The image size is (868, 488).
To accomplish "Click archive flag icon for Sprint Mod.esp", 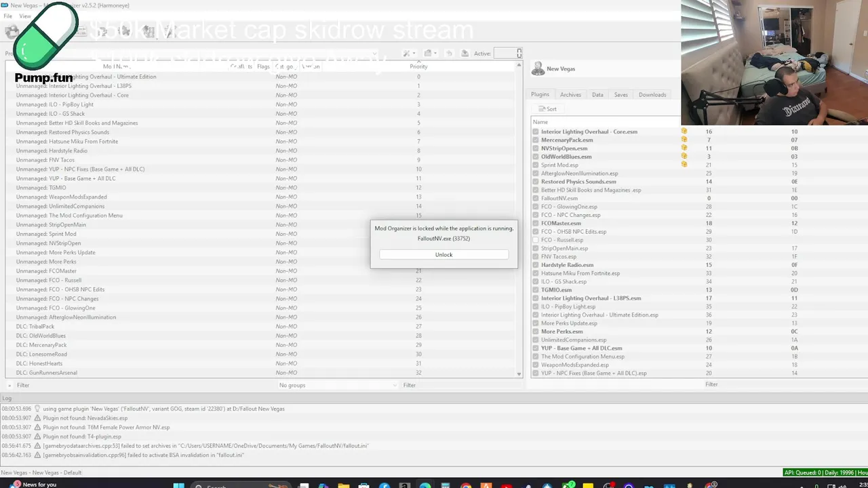I will (684, 164).
